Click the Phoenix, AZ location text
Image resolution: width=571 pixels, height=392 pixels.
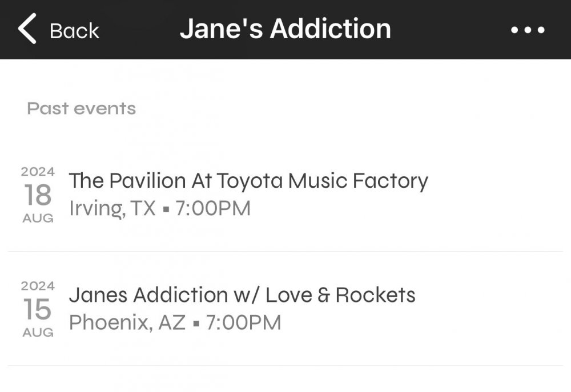(127, 323)
